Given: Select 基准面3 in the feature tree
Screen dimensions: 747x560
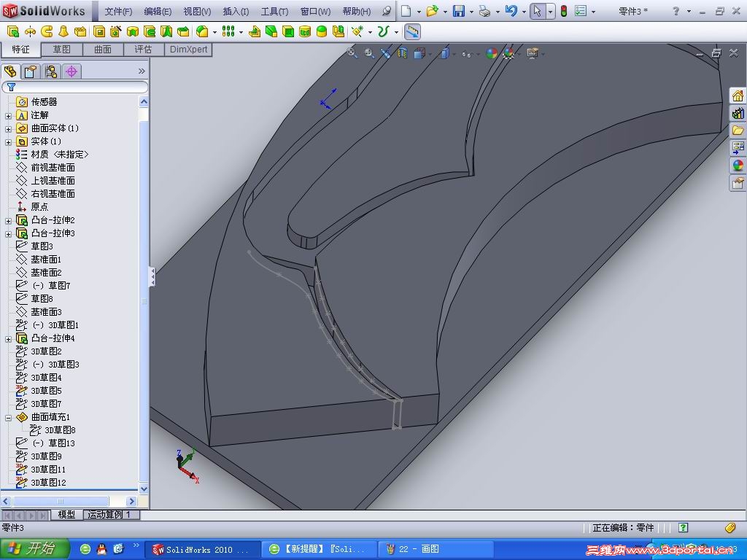Looking at the screenshot, I should 39,312.
